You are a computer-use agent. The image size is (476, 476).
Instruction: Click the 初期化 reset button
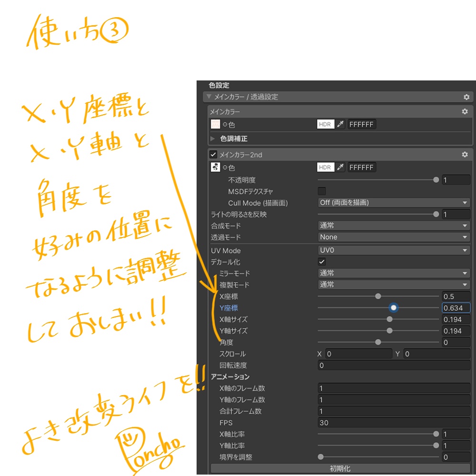tap(340, 468)
